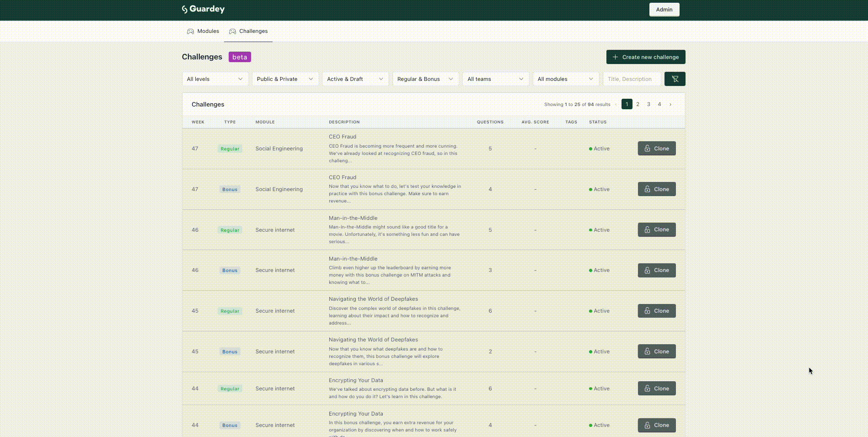Click the QUESTIONS column header
Screen dimensions: 868x437
click(490, 122)
